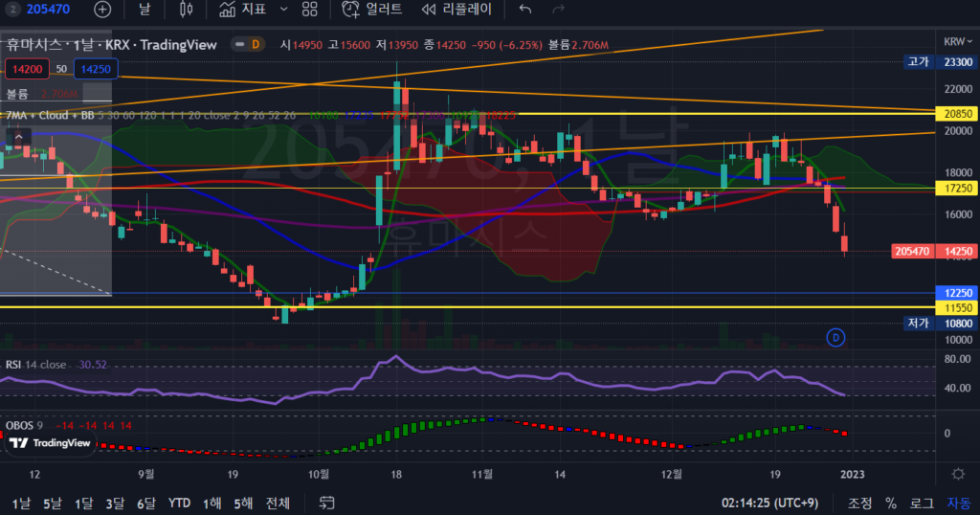Open the 지표 indicators menu
Screen dimensions: 980x515
[243, 10]
